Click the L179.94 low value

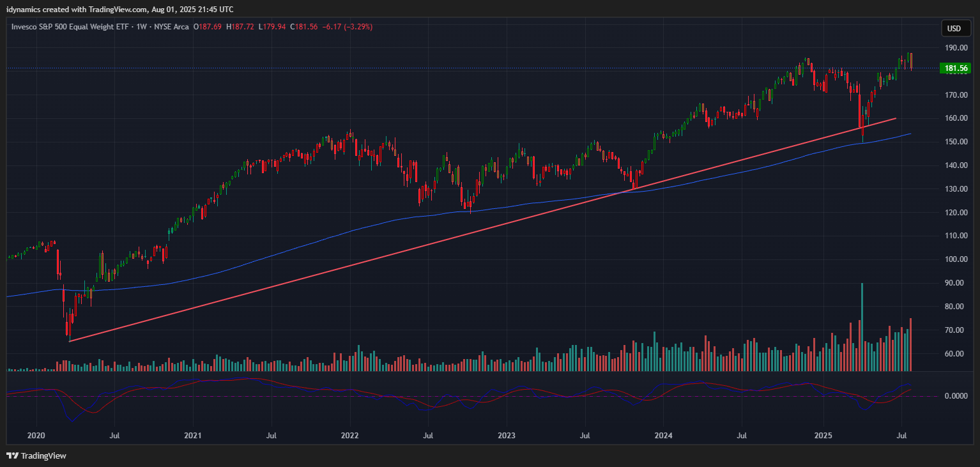(272, 27)
